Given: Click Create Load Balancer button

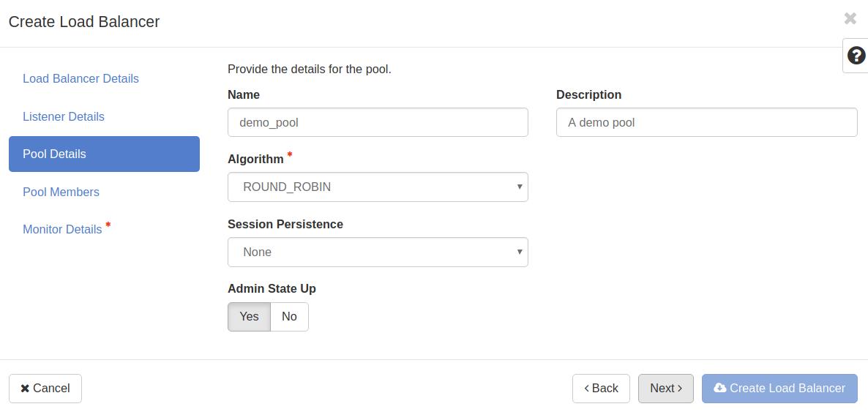Looking at the screenshot, I should tap(779, 389).
